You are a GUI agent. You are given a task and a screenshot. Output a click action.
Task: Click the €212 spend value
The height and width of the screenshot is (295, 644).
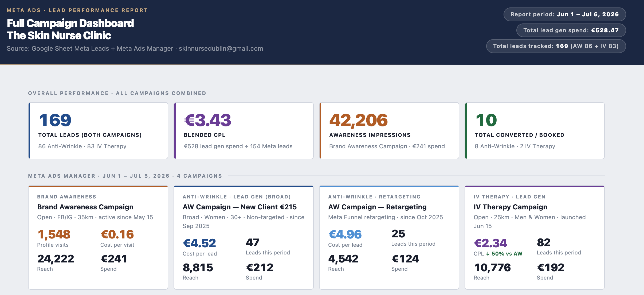click(260, 268)
